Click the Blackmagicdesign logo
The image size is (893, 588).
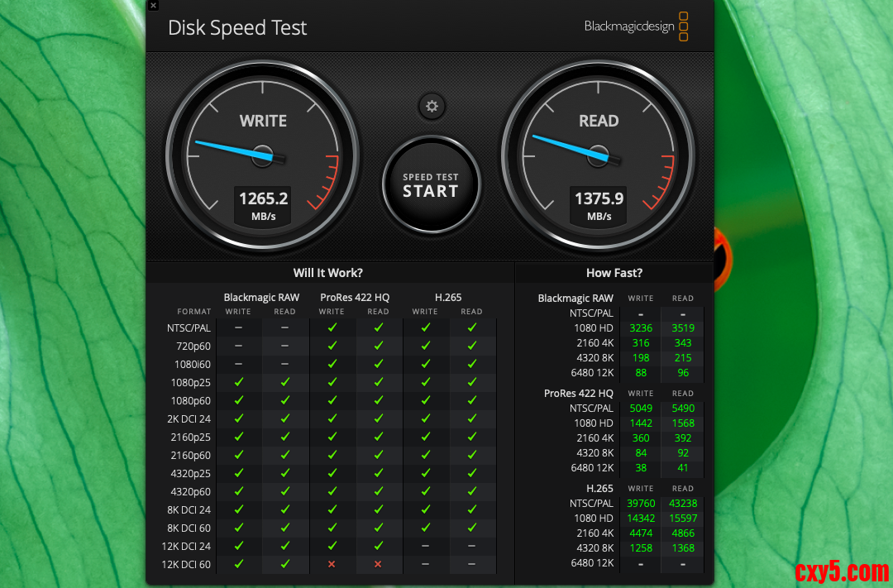pyautogui.click(x=636, y=26)
